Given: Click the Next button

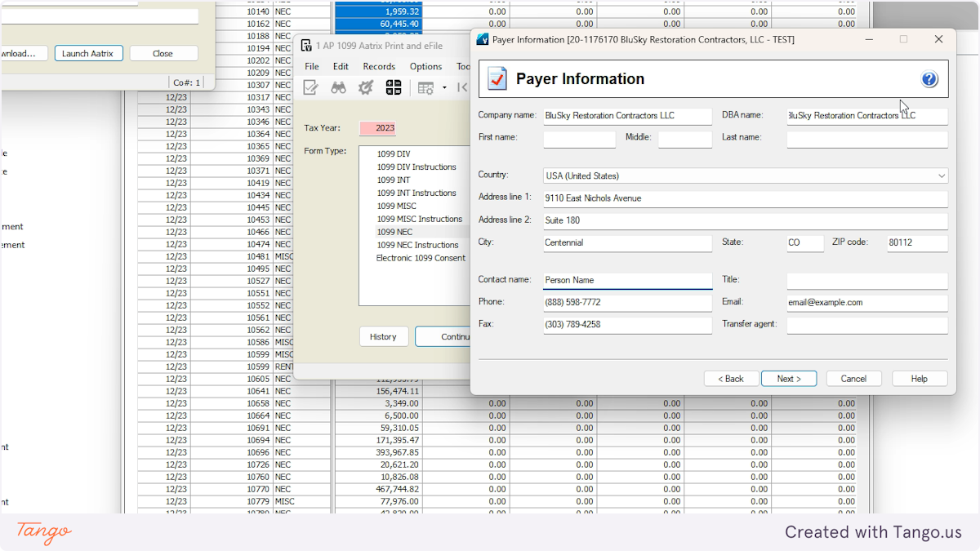Looking at the screenshot, I should point(789,379).
